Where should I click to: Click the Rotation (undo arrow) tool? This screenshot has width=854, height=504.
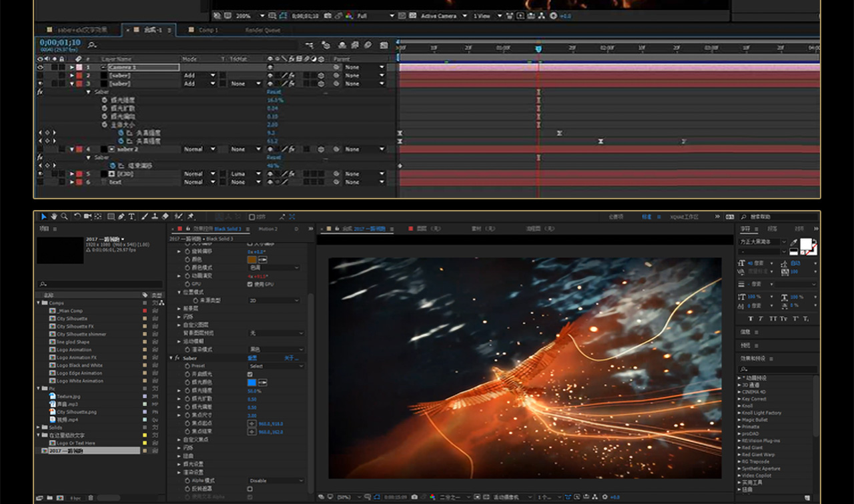pyautogui.click(x=77, y=217)
